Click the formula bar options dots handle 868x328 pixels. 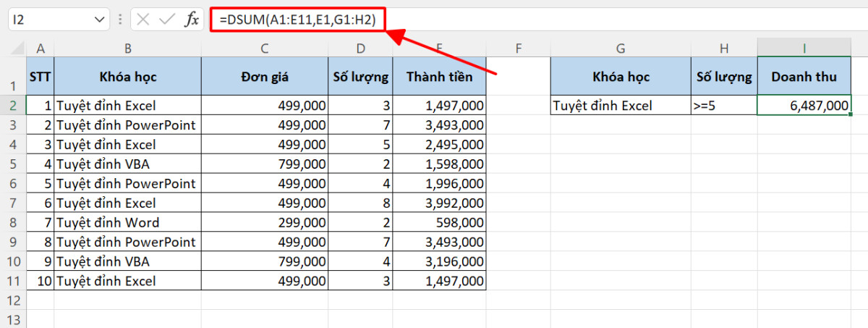(x=120, y=20)
